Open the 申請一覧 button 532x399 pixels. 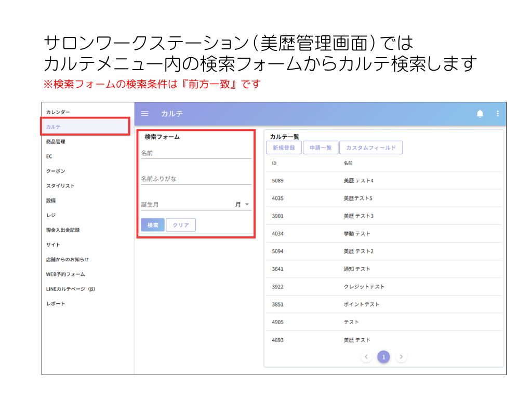point(321,148)
